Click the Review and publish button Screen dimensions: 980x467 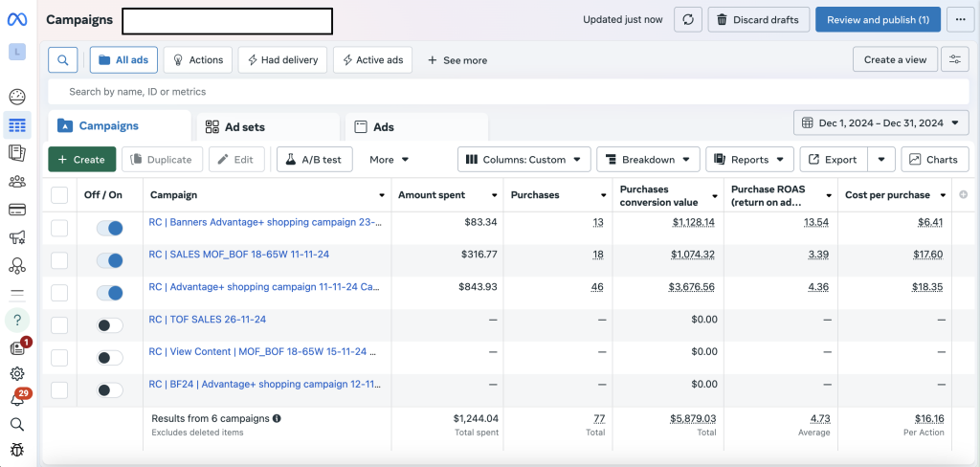(877, 19)
